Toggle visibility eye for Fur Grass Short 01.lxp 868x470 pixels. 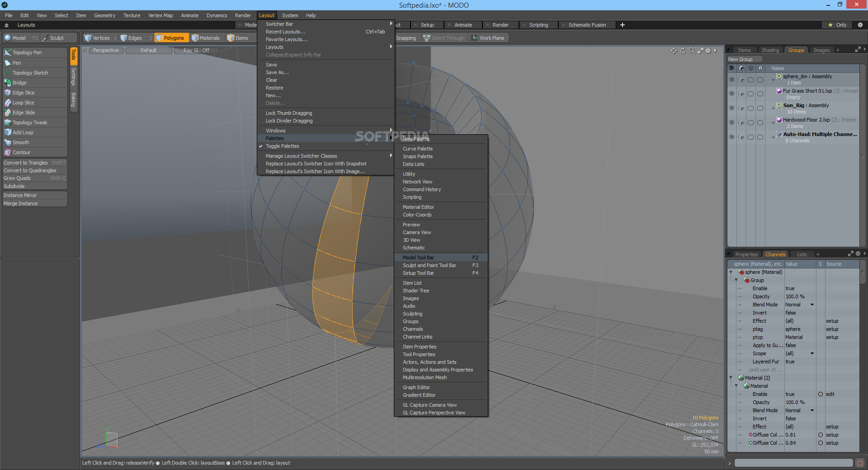pos(731,94)
